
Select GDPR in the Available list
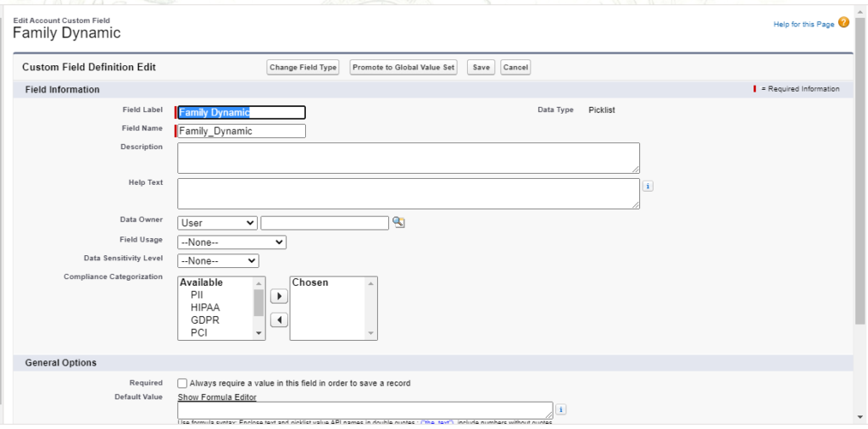(x=205, y=320)
